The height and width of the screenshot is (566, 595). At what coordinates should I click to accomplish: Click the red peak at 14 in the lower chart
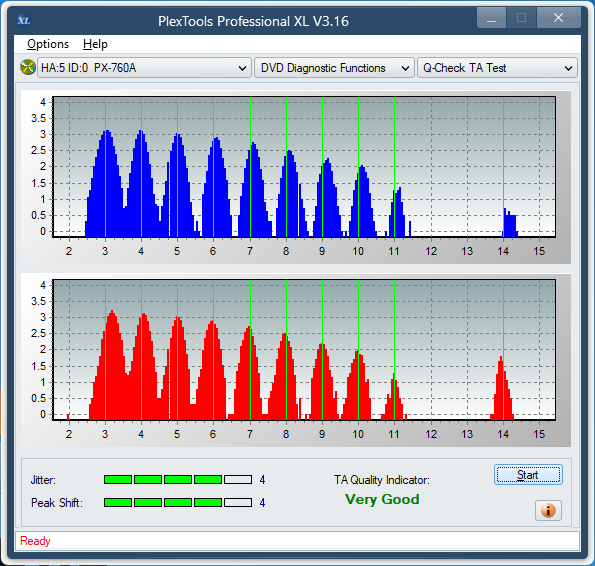502,388
